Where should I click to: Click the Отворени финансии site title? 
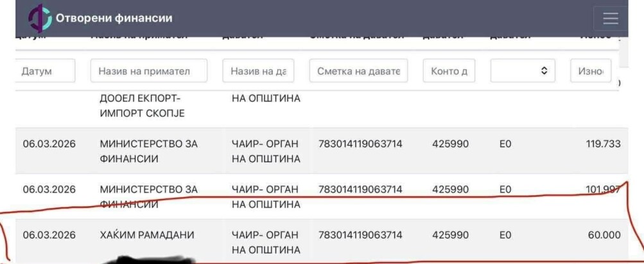(x=114, y=19)
